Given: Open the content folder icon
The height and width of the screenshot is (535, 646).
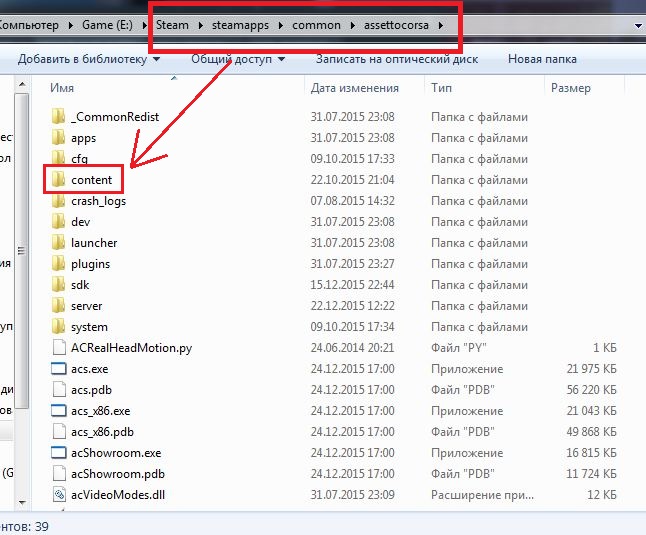Looking at the screenshot, I should [x=59, y=180].
